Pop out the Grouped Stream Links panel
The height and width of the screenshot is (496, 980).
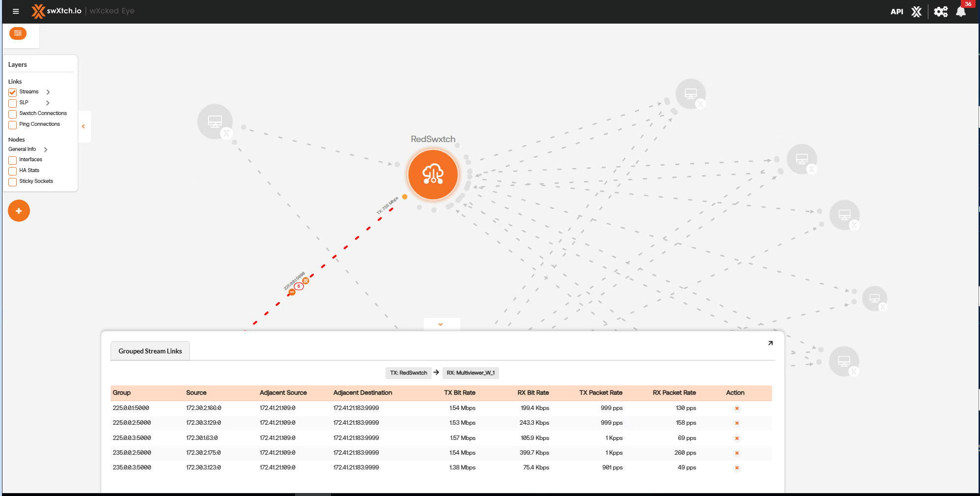click(770, 343)
